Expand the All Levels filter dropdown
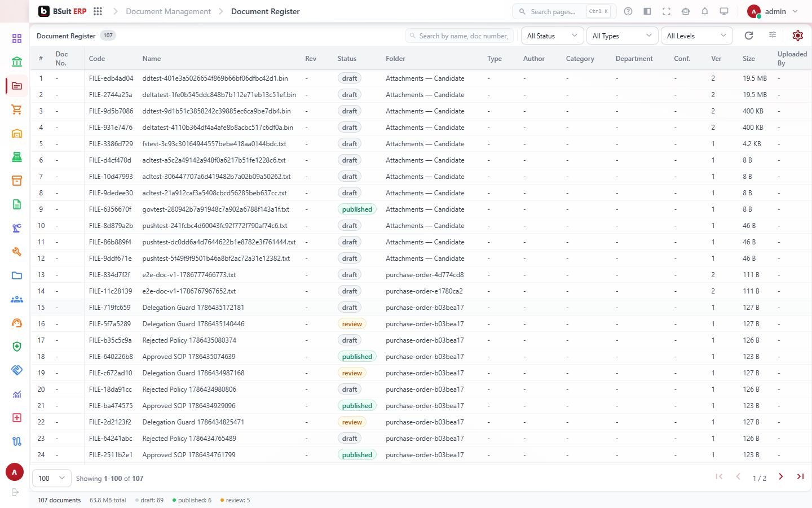The width and height of the screenshot is (812, 508). (697, 36)
